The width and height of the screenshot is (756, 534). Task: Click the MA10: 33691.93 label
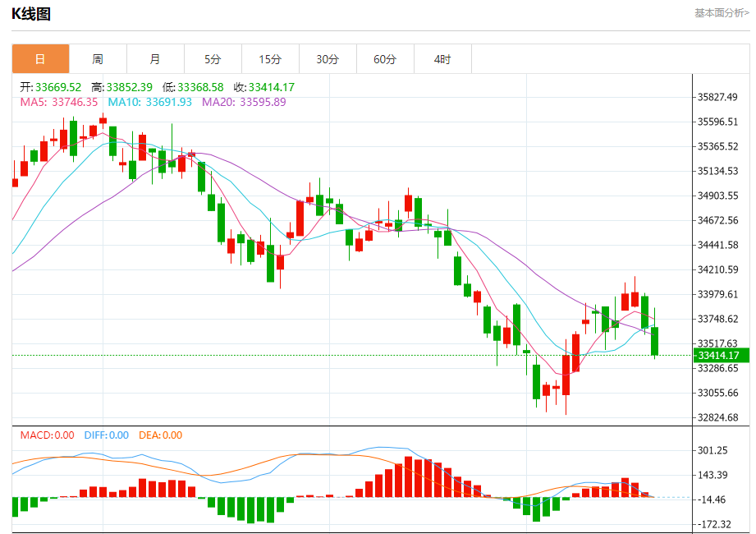tap(149, 102)
